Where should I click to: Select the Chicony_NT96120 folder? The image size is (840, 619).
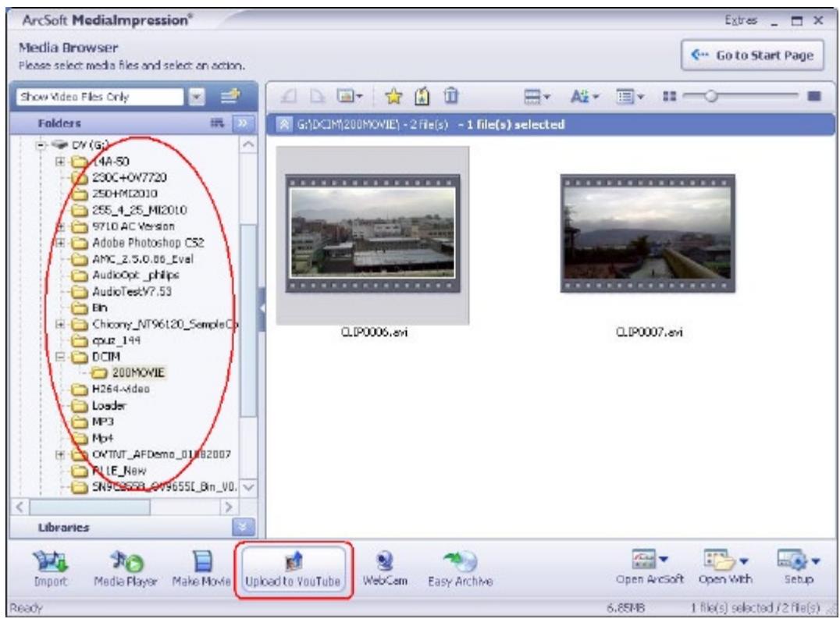tap(155, 325)
